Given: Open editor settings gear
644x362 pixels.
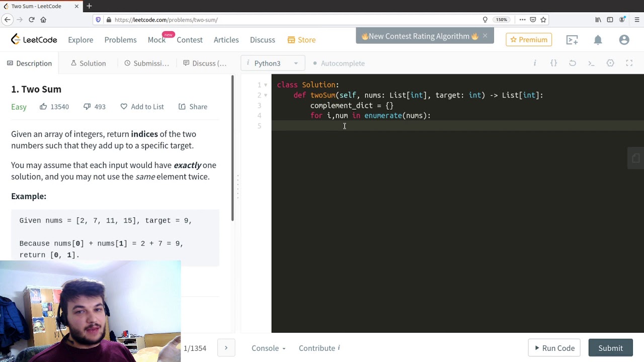Looking at the screenshot, I should click(610, 63).
